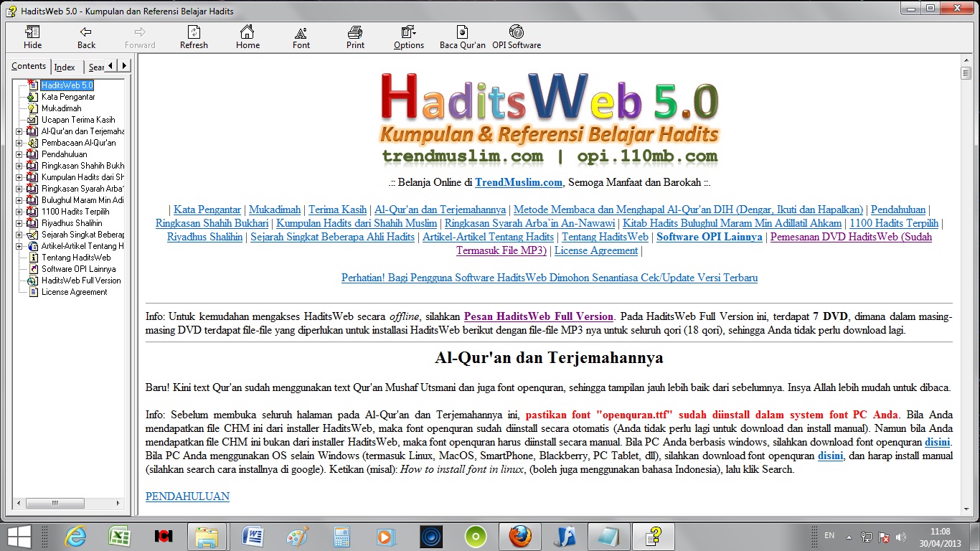Viewport: 980px width, 551px height.
Task: Open License Agreement tree item
Action: coord(67,292)
